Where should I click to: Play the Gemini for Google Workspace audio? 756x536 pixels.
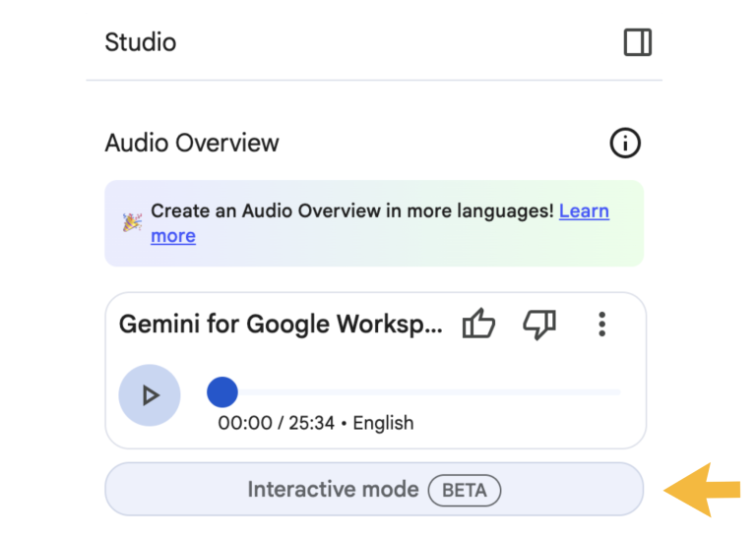pyautogui.click(x=150, y=395)
